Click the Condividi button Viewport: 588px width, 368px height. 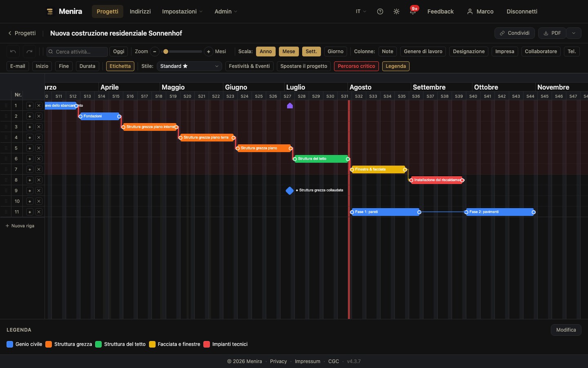coord(514,33)
